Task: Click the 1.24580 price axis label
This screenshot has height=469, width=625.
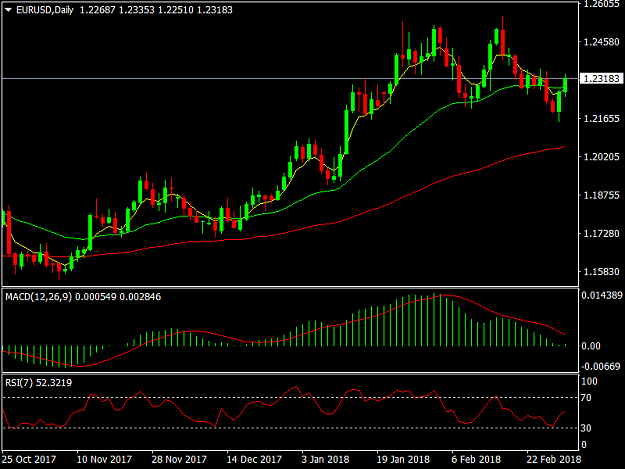Action: (601, 42)
